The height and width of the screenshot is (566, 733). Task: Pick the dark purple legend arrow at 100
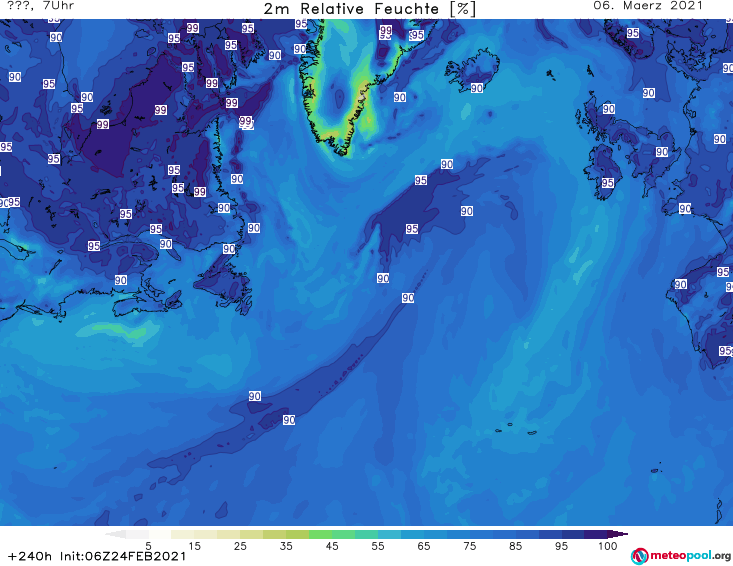(x=617, y=534)
